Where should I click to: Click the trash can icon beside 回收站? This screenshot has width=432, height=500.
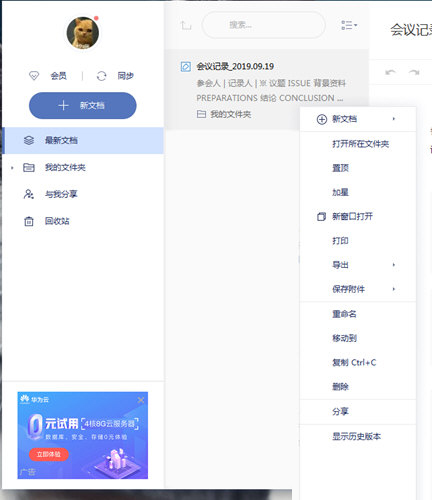[29, 221]
